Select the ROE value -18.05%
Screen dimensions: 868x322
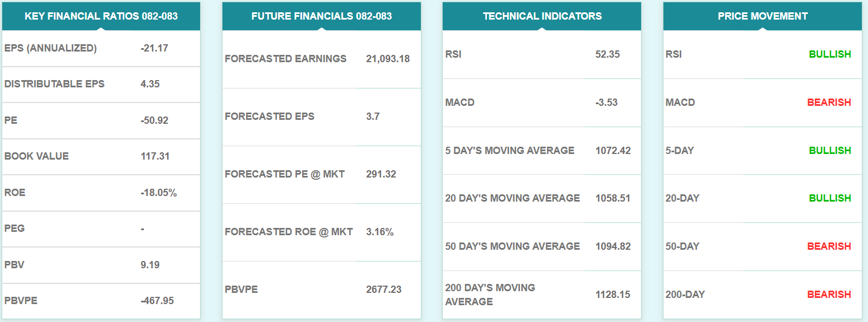coord(159,193)
